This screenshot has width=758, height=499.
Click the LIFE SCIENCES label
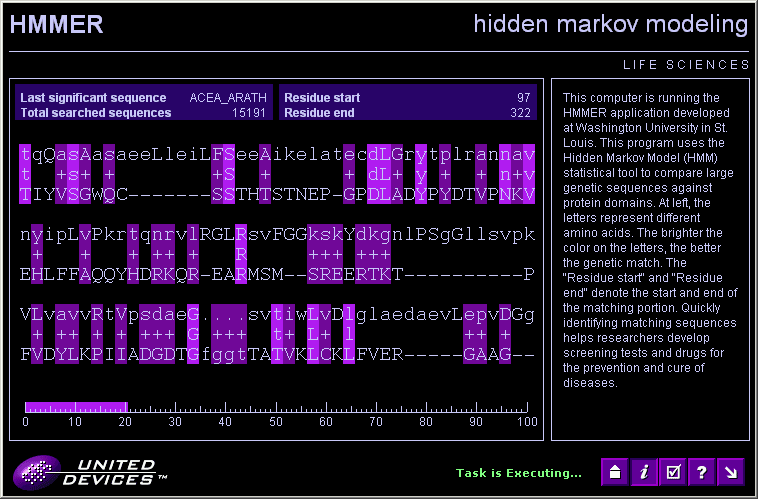point(686,65)
